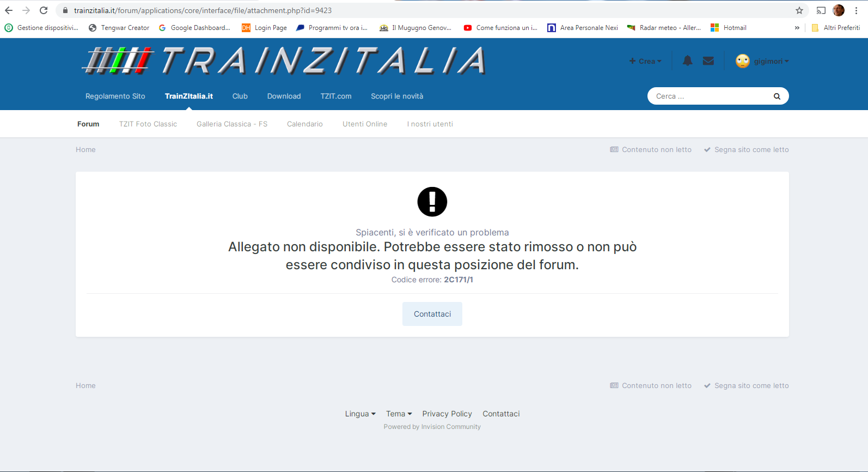Screen dimensions: 868x472
Task: Open Club menu item
Action: coord(240,96)
